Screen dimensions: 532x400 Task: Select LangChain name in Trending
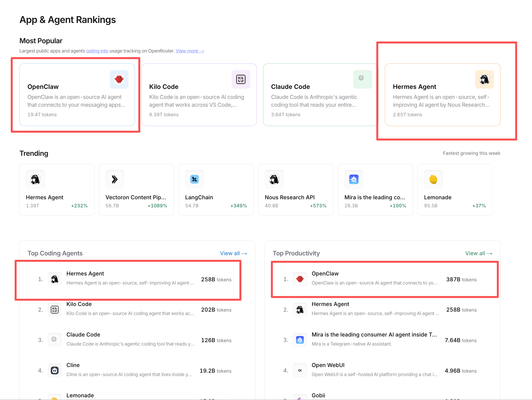(199, 197)
